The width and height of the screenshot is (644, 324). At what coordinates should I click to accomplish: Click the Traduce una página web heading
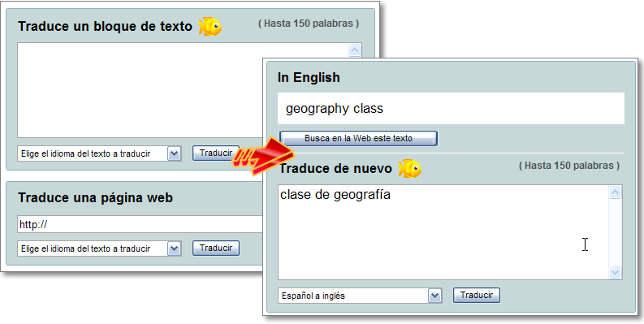[95, 198]
